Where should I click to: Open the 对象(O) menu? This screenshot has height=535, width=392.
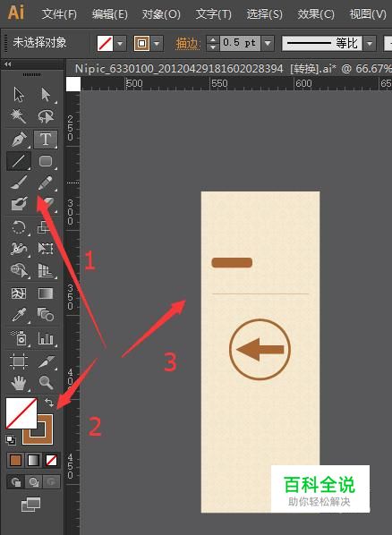[161, 14]
